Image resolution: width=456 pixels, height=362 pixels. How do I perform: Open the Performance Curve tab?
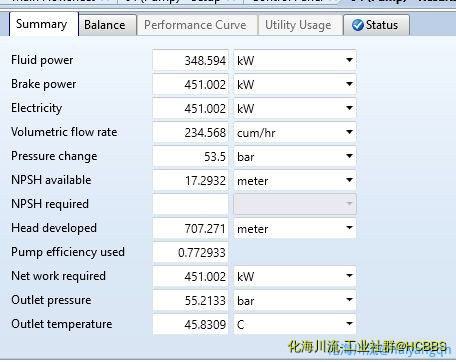(x=197, y=25)
